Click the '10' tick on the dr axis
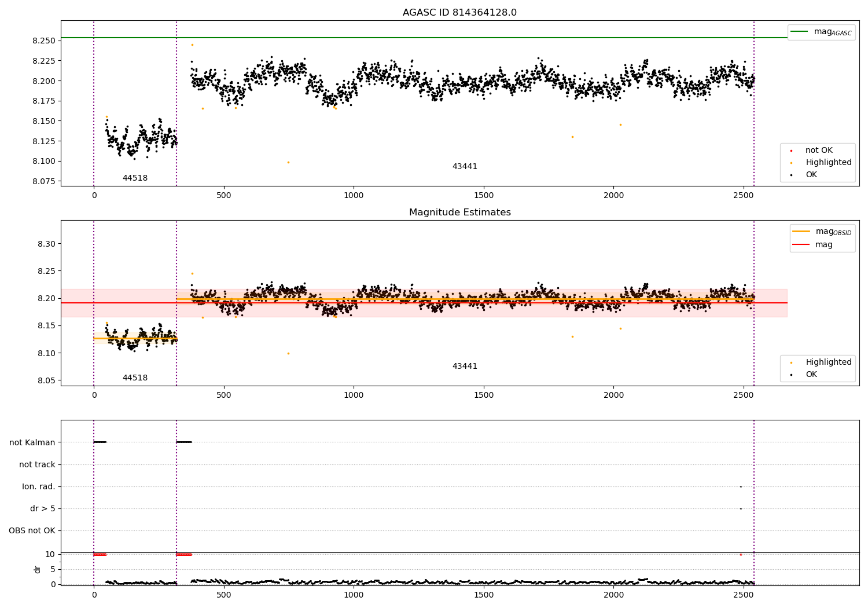 [x=50, y=555]
